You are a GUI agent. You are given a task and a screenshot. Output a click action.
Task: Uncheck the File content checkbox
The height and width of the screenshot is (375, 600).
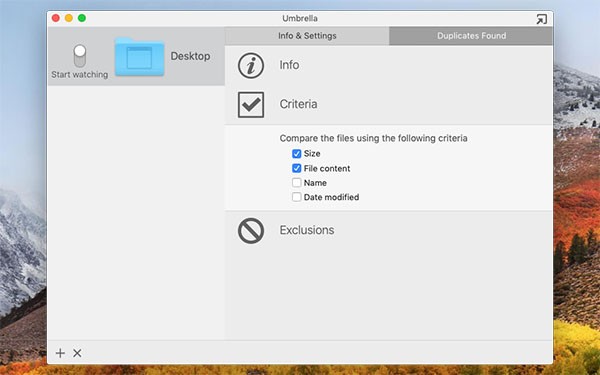[297, 168]
